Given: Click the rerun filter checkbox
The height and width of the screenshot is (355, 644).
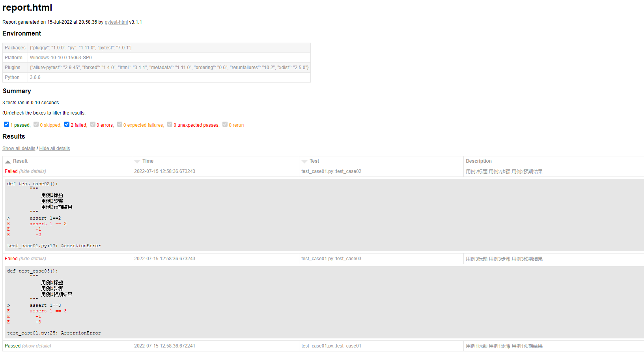Looking at the screenshot, I should click(x=225, y=124).
